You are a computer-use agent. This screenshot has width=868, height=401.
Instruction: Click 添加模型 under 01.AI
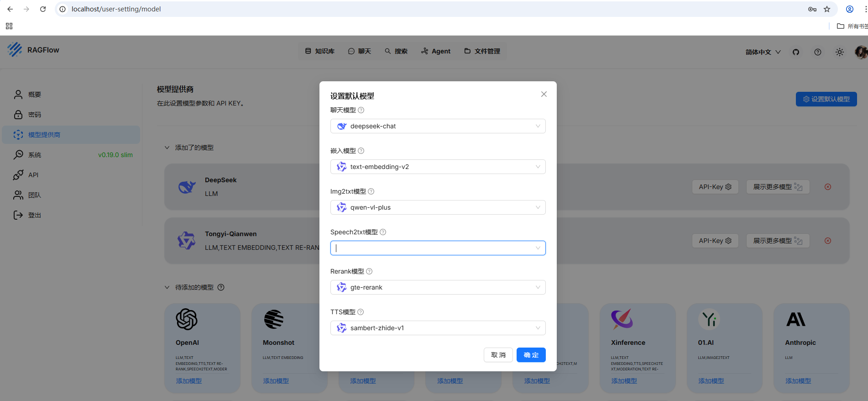[x=711, y=381]
